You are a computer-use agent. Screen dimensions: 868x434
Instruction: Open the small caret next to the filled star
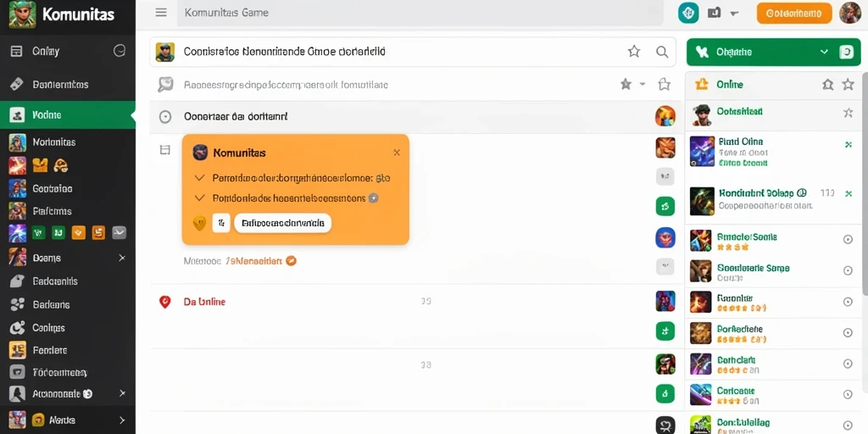(x=643, y=84)
